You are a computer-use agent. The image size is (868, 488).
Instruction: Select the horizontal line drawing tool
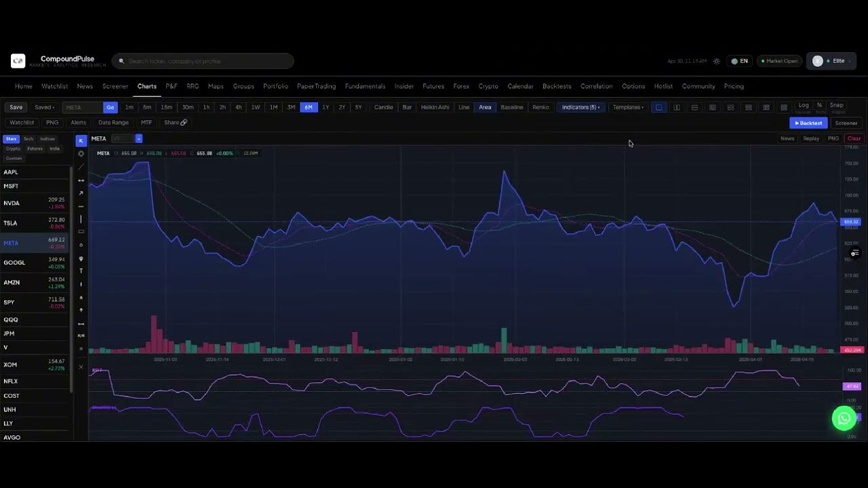coord(81,206)
